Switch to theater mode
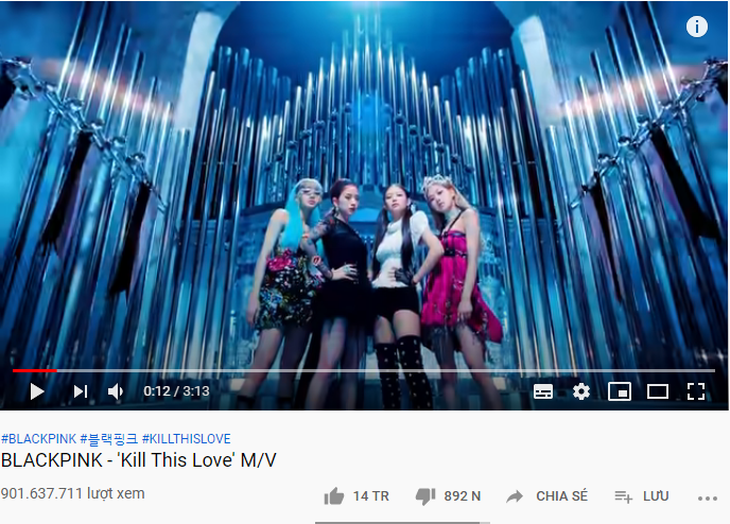 pos(657,391)
